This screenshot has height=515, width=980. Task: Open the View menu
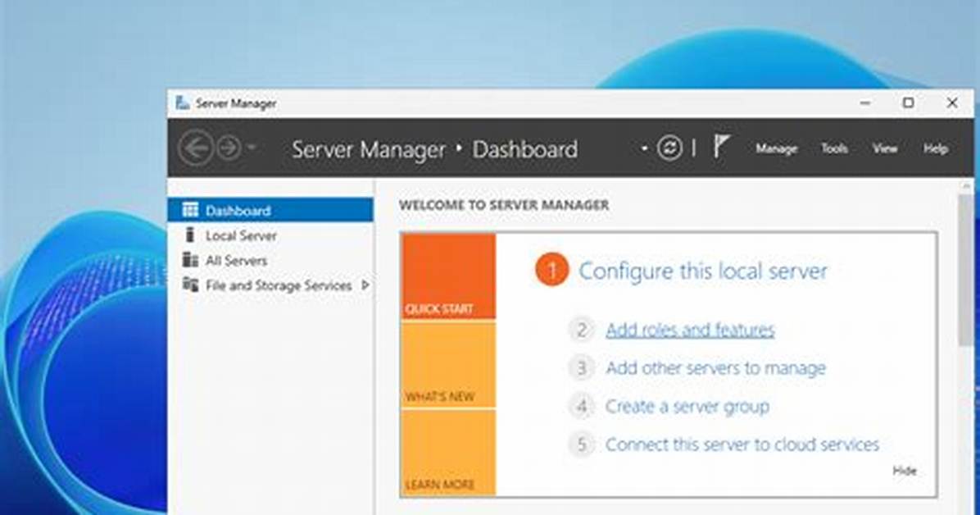(885, 148)
